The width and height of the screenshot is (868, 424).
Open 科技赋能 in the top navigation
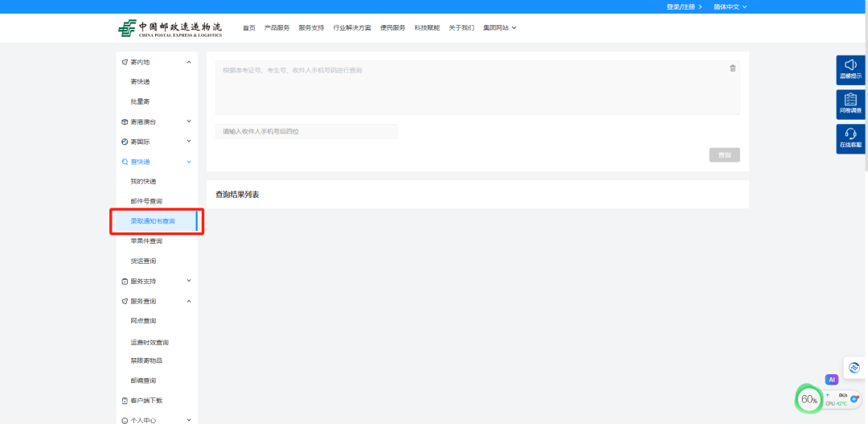(x=427, y=27)
